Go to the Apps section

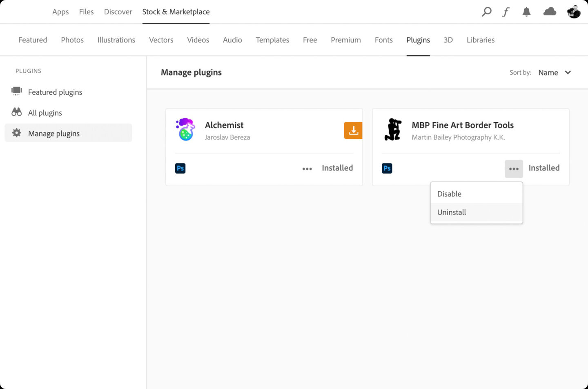click(x=60, y=12)
